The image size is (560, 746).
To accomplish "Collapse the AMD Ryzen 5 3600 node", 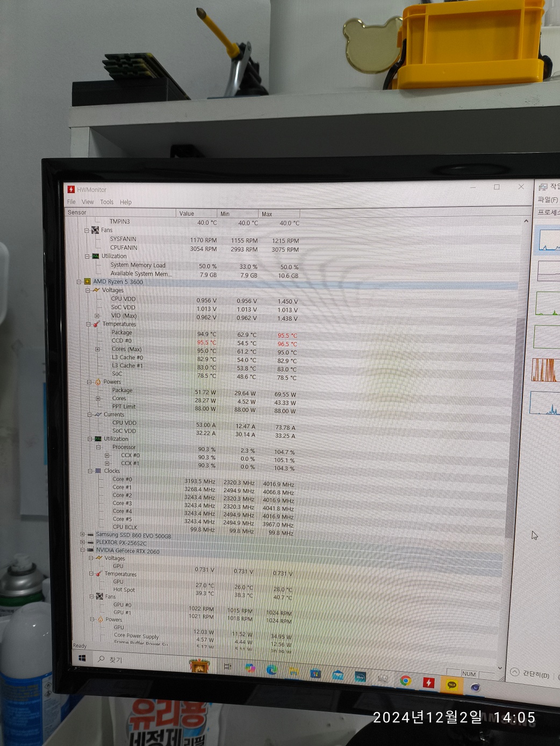I will [79, 282].
